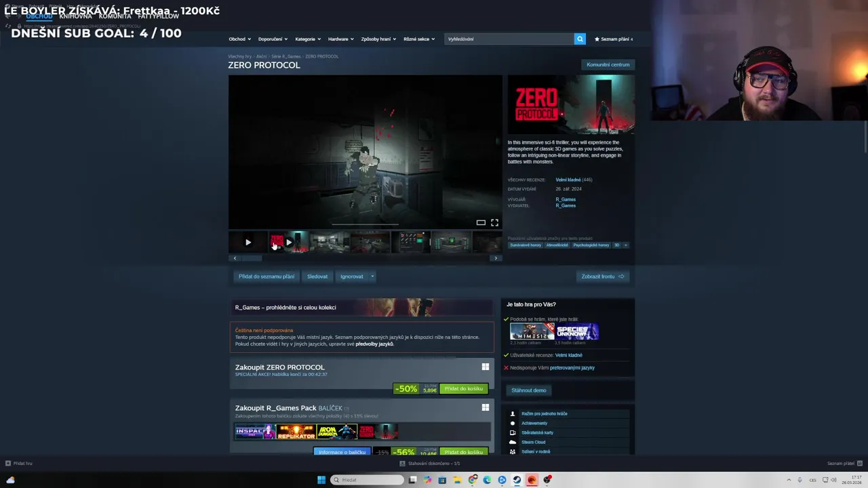Expand the Kategorie dropdown
The width and height of the screenshot is (868, 488).
[x=308, y=39]
